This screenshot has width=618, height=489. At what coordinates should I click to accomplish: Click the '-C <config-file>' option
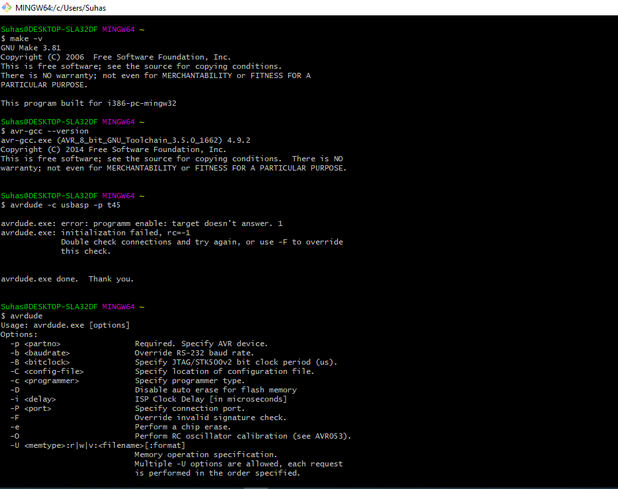[47, 372]
